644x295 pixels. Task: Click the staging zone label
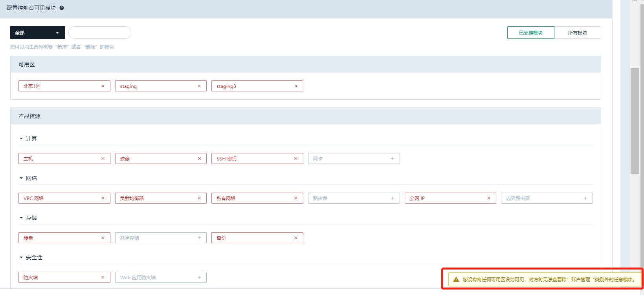coord(128,86)
